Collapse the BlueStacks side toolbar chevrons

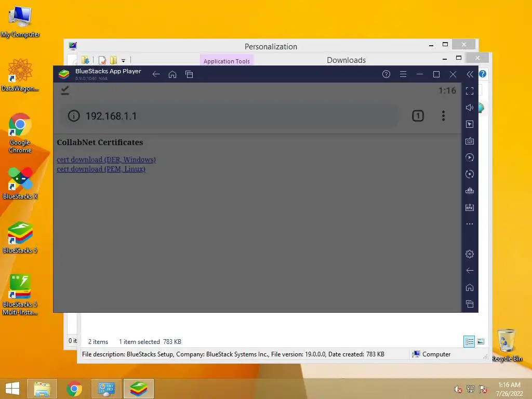tap(470, 74)
